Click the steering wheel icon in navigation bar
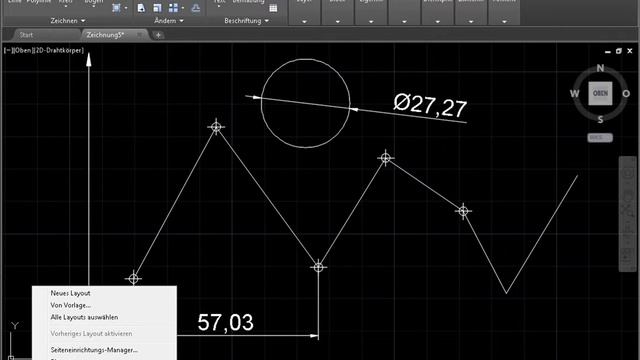Image resolution: width=640 pixels, height=360 pixels. pyautogui.click(x=628, y=173)
